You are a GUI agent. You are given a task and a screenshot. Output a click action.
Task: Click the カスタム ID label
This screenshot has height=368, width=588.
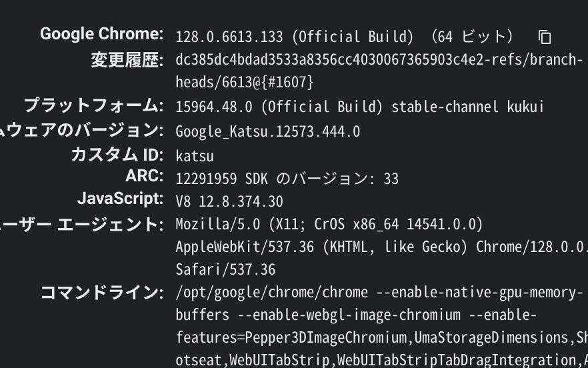117,155
